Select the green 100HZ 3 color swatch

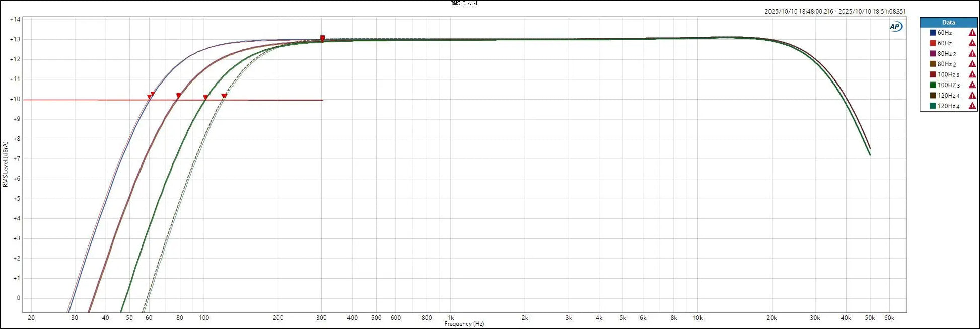tap(933, 85)
